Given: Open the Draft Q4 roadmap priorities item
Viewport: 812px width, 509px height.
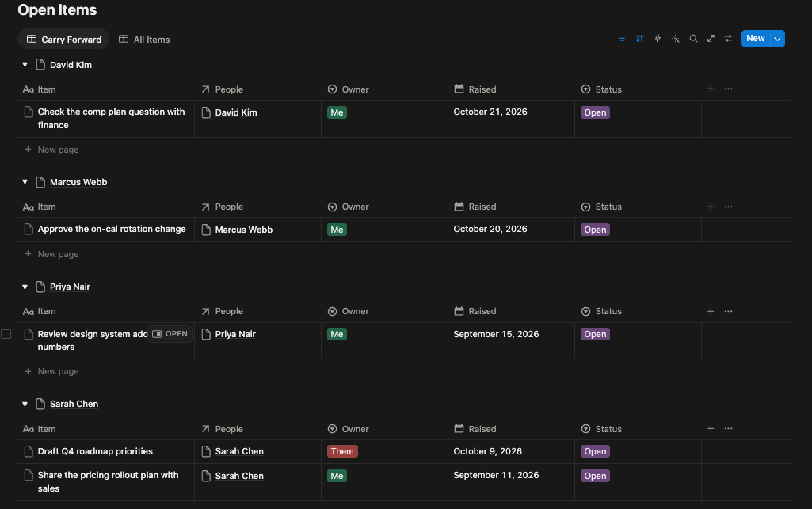Looking at the screenshot, I should pyautogui.click(x=95, y=451).
